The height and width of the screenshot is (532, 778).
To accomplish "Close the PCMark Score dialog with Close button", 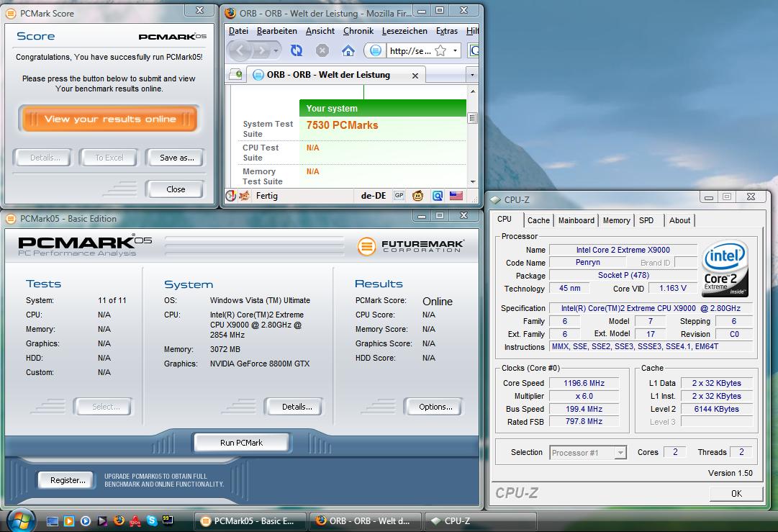I will point(176,189).
